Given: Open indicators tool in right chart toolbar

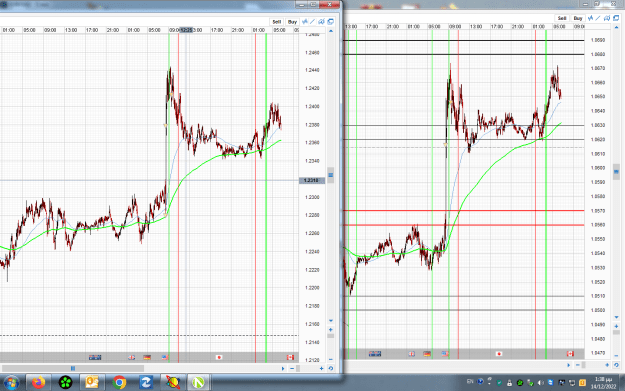Looking at the screenshot, I should [x=590, y=18].
